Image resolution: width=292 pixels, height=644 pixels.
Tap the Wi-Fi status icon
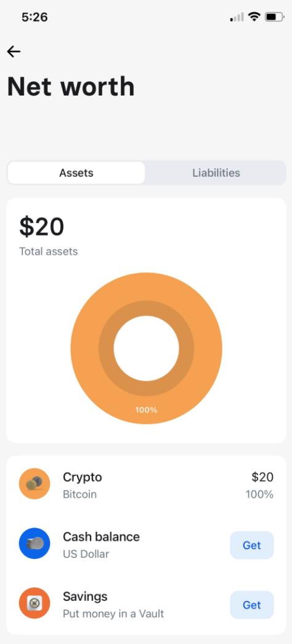coord(254,17)
